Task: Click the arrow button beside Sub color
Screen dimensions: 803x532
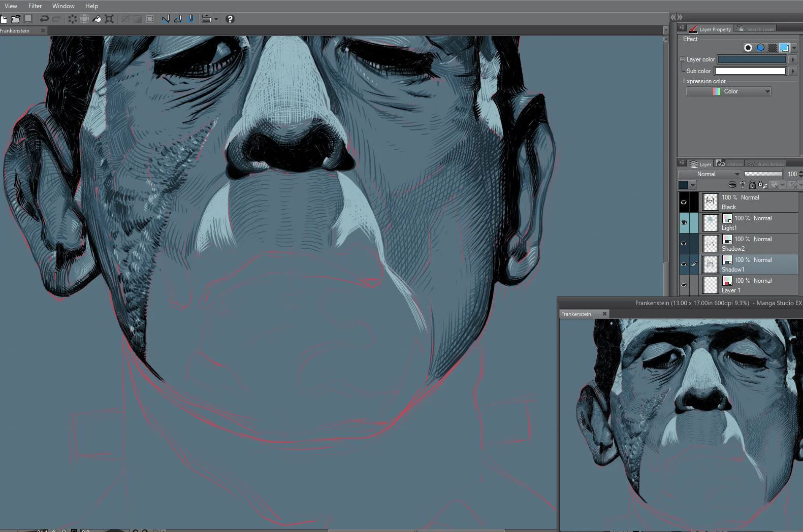Action: coord(793,71)
